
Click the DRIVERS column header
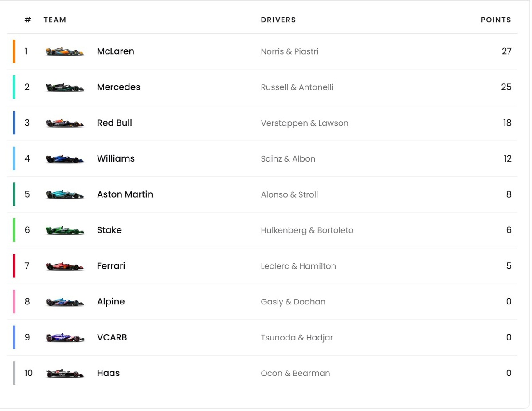click(278, 20)
